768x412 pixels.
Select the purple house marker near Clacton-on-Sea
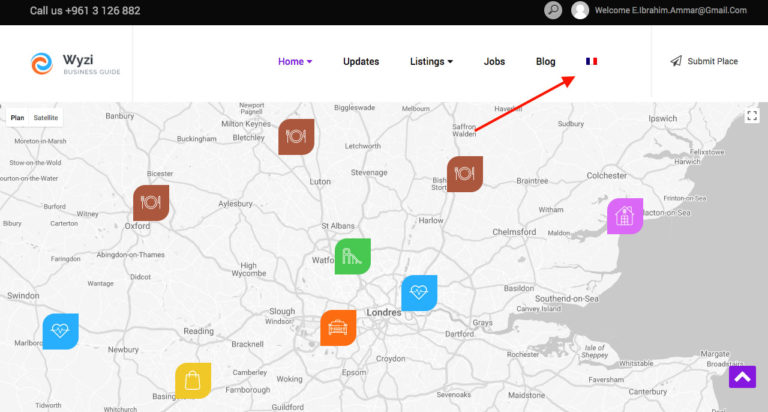tap(625, 216)
